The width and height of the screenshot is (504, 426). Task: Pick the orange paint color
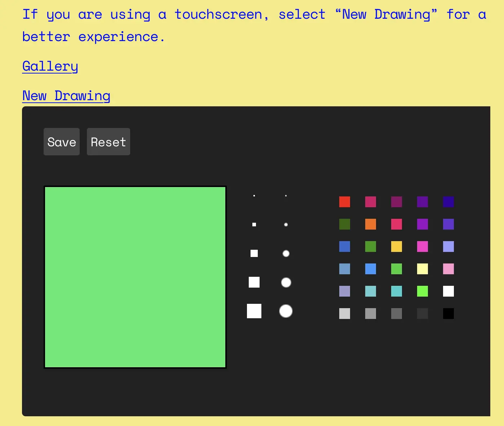click(371, 224)
